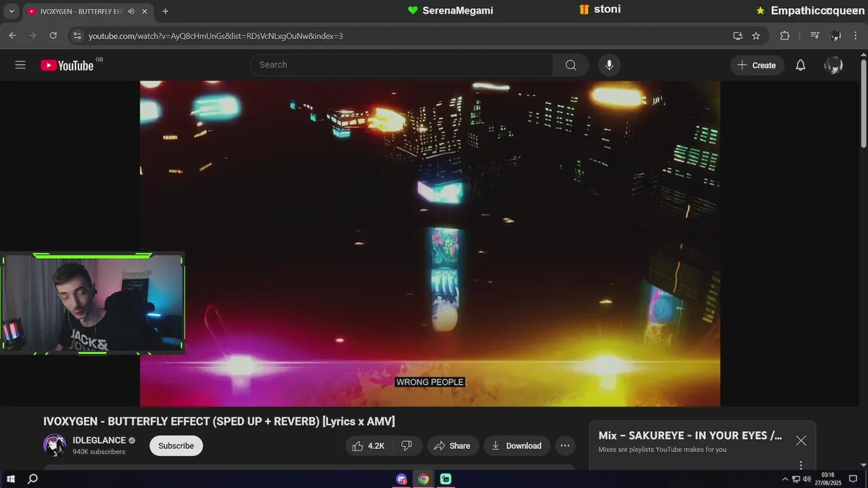Open the Chrome extensions puzzle icon

[x=785, y=36]
